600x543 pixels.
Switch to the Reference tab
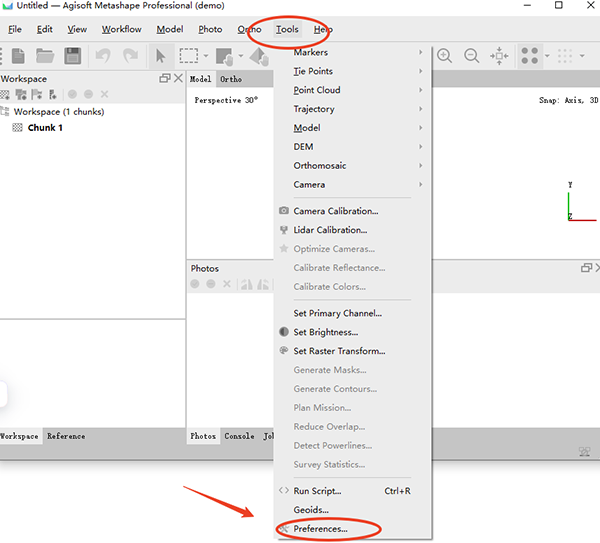coord(66,436)
